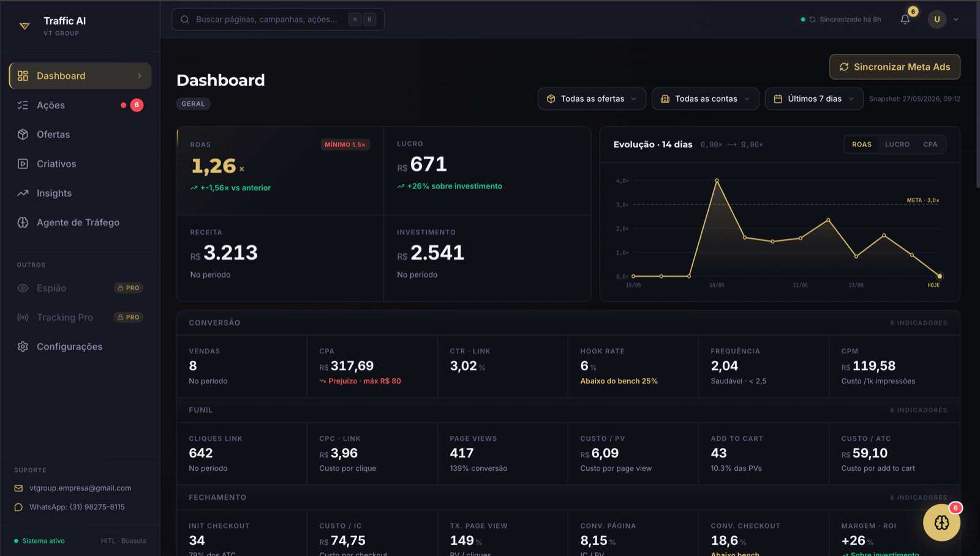The width and height of the screenshot is (980, 556).
Task: Click the vtgroup.empresa@gmail.com support link
Action: (x=80, y=488)
